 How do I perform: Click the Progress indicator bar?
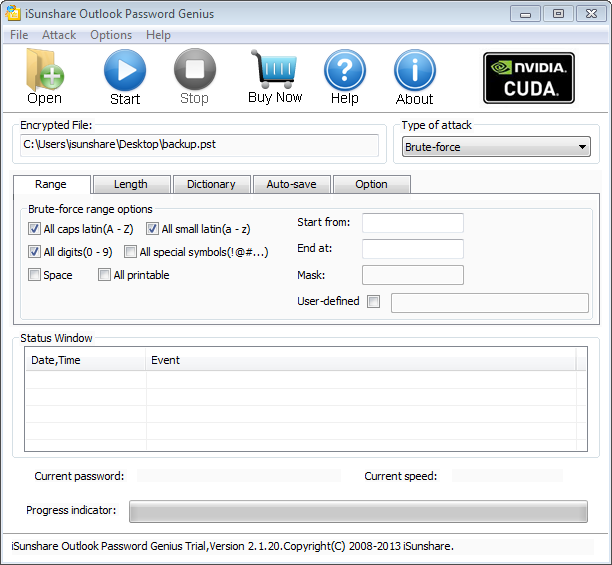pos(358,511)
